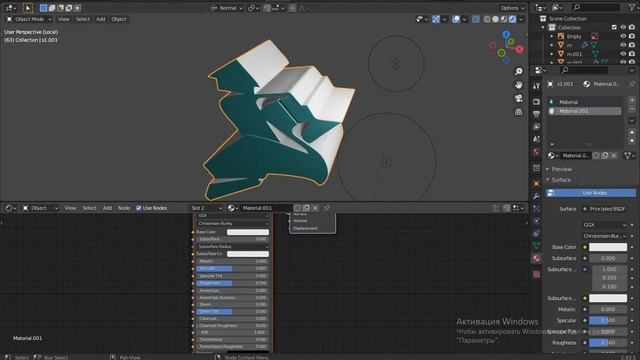The width and height of the screenshot is (640, 360).
Task: Hide the m.001 object via its eye icon
Action: coord(623,54)
